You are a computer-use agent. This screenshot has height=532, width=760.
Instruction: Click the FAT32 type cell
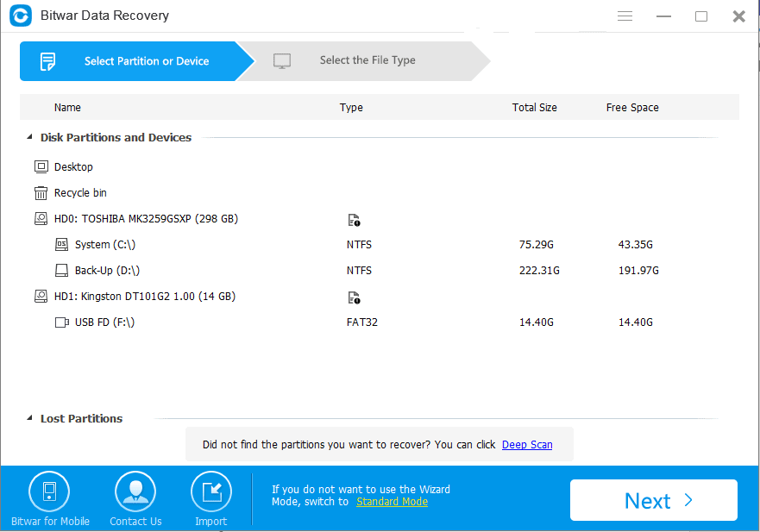click(362, 322)
